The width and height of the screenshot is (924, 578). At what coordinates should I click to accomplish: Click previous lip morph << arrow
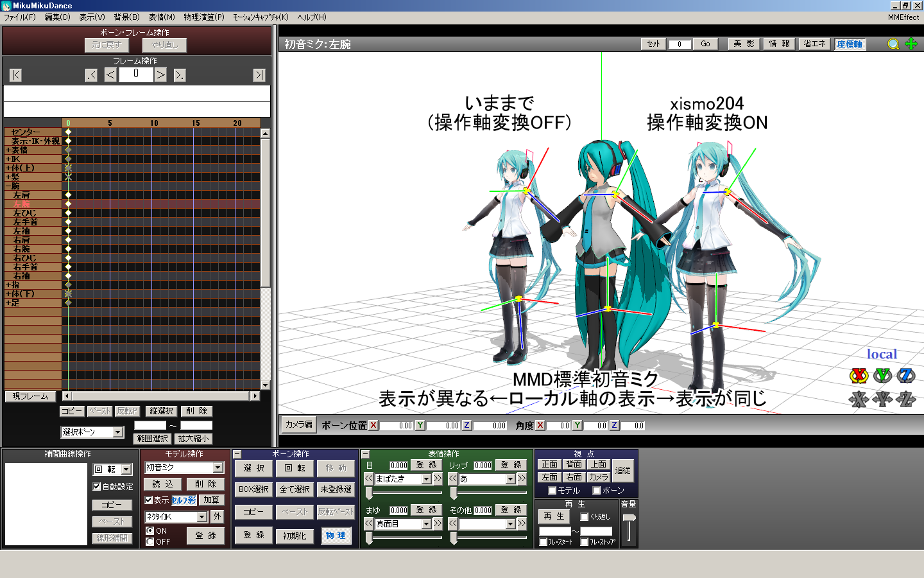click(453, 478)
